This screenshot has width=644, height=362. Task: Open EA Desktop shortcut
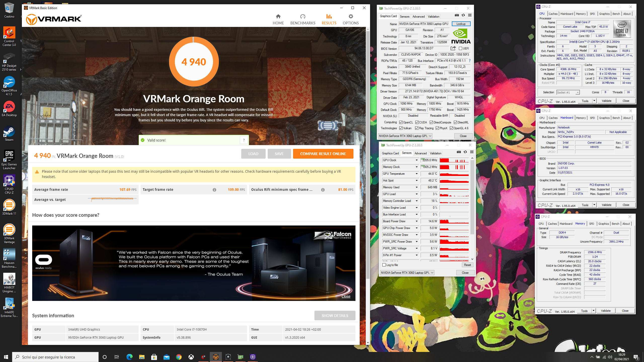click(9, 109)
